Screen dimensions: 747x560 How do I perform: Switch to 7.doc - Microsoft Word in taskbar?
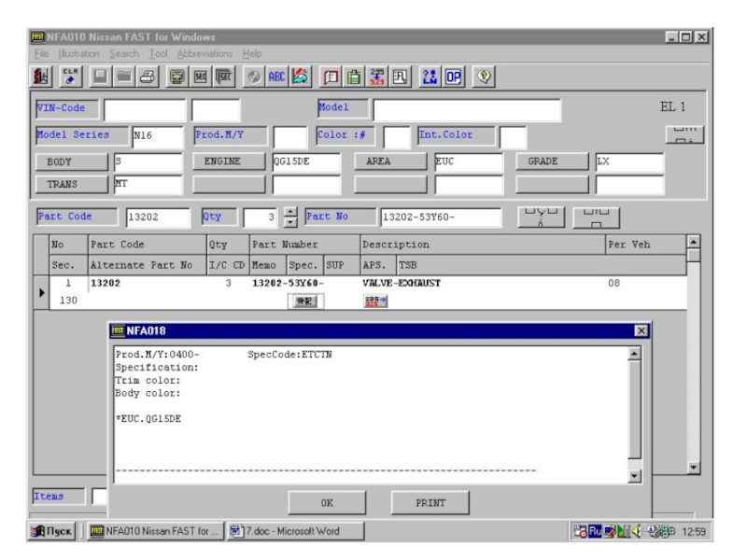coord(295,531)
